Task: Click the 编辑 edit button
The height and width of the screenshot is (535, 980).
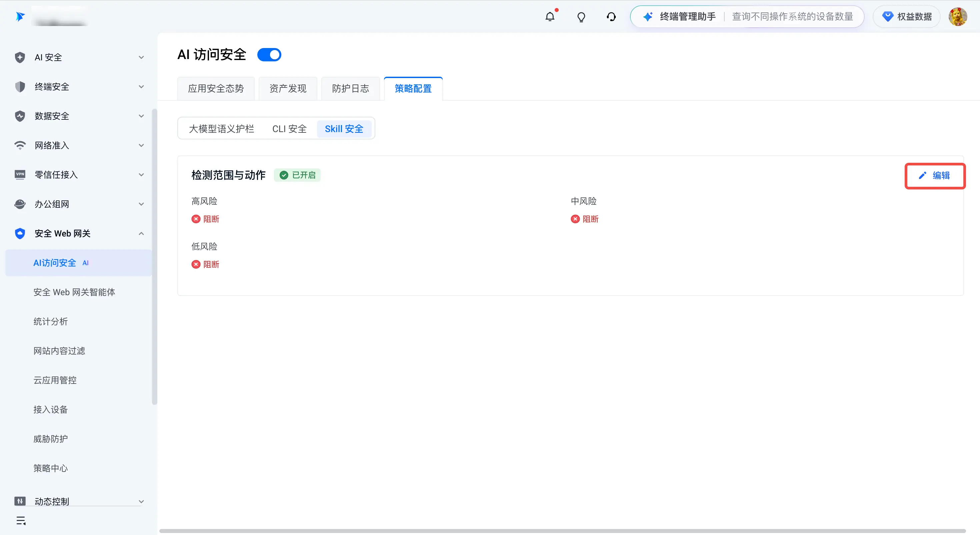Action: (935, 175)
